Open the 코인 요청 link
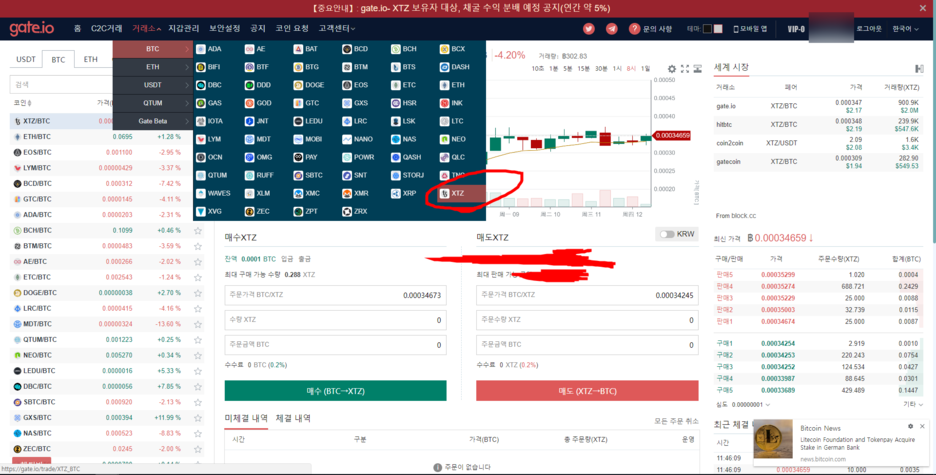The height and width of the screenshot is (475, 936). coord(292,29)
